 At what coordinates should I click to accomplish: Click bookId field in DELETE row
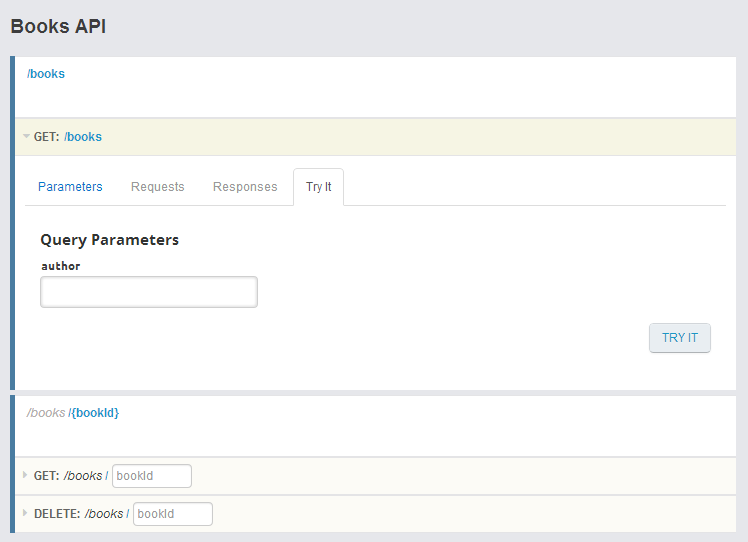173,514
